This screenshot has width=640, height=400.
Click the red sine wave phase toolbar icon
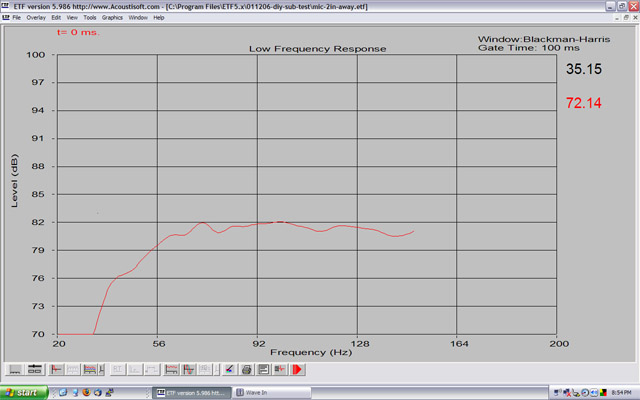coord(189,369)
